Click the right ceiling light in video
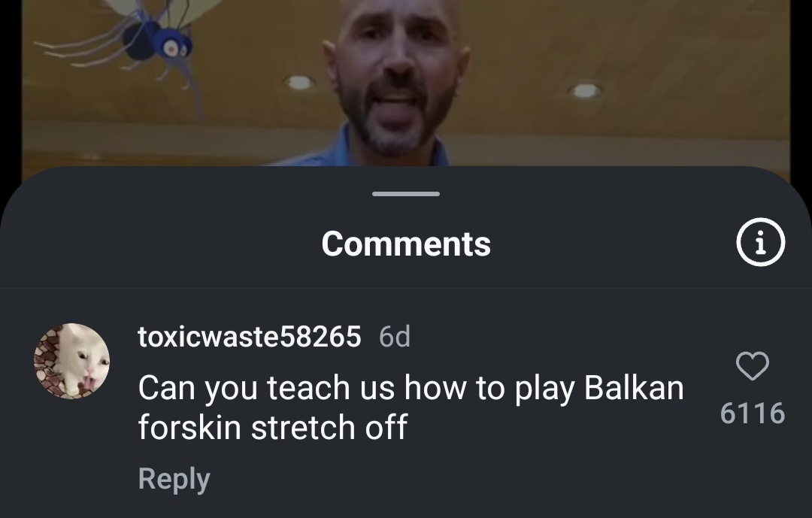 585,91
